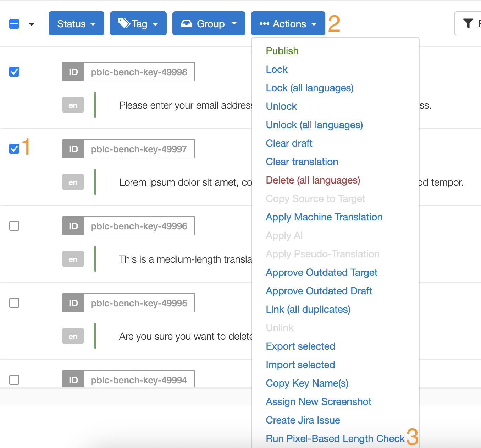Click the ellipsis icon on Actions button
The image size is (481, 448).
pos(264,24)
